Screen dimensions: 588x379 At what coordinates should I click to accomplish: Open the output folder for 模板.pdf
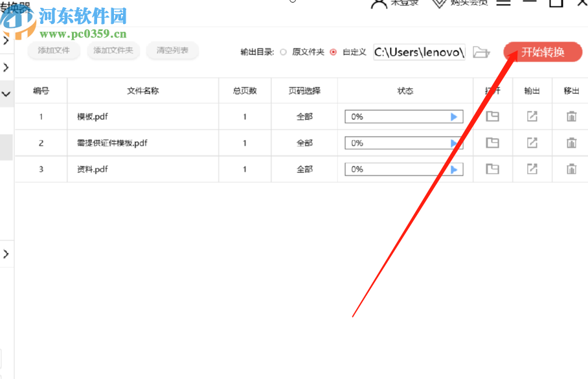[x=493, y=117]
